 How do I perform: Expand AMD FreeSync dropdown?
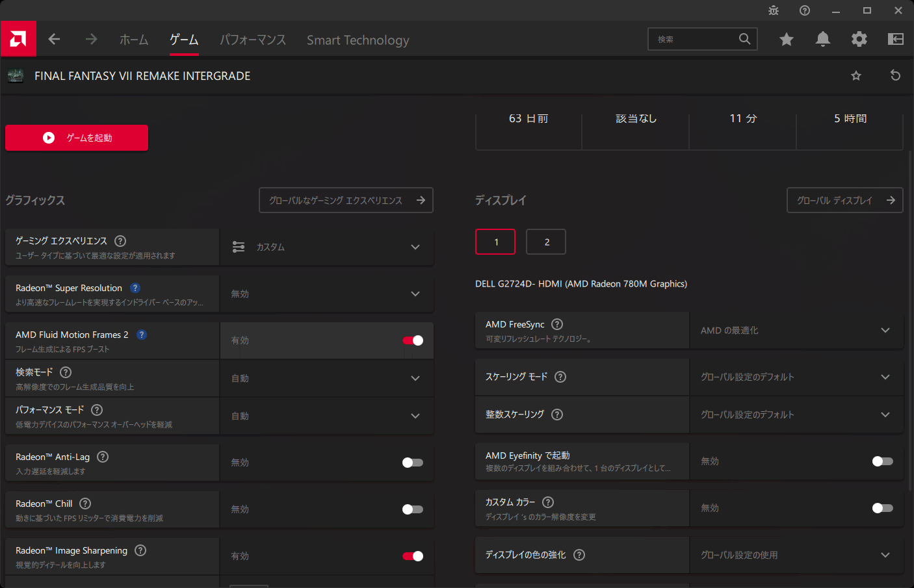796,330
